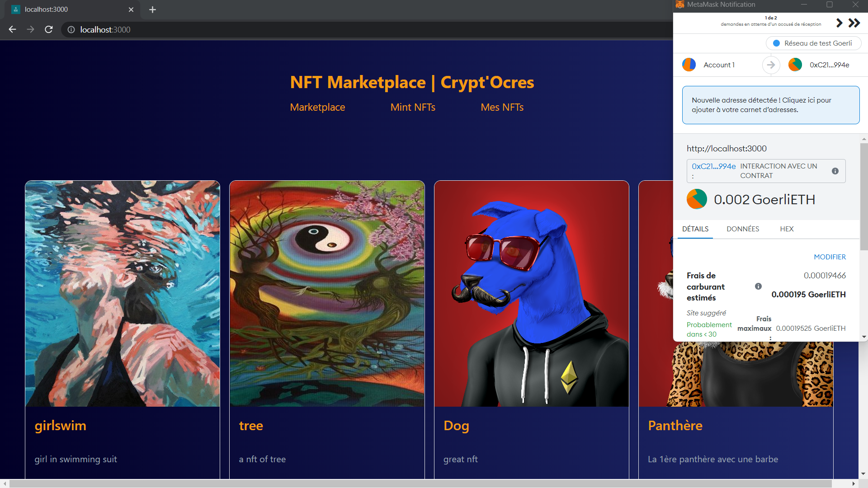868x488 pixels.
Task: Click the browser back arrow
Action: click(x=12, y=29)
